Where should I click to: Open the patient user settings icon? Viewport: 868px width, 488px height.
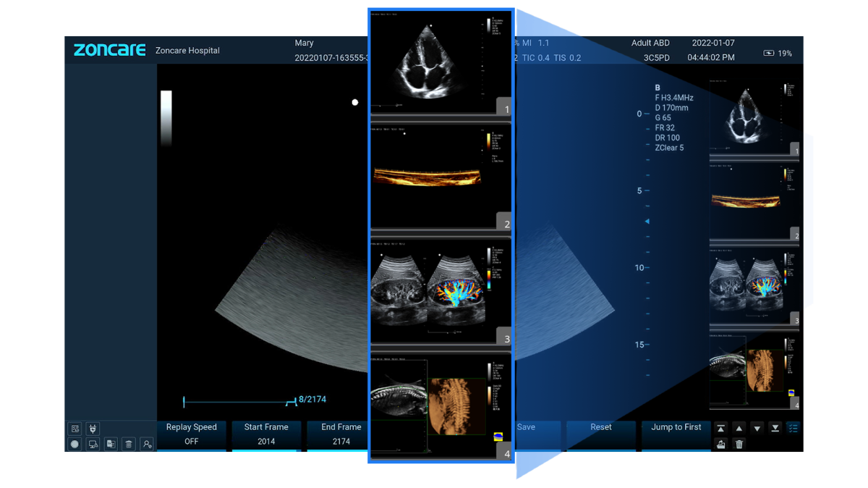(x=146, y=445)
